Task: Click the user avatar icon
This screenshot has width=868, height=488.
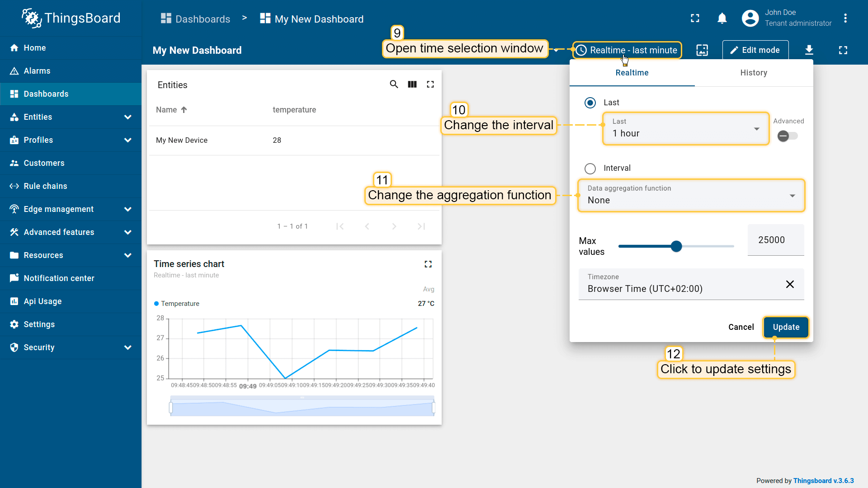Action: click(x=750, y=18)
